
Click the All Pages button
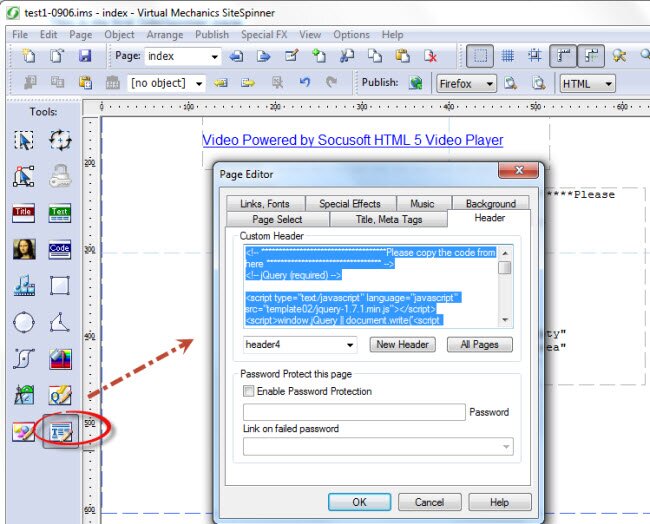point(480,344)
